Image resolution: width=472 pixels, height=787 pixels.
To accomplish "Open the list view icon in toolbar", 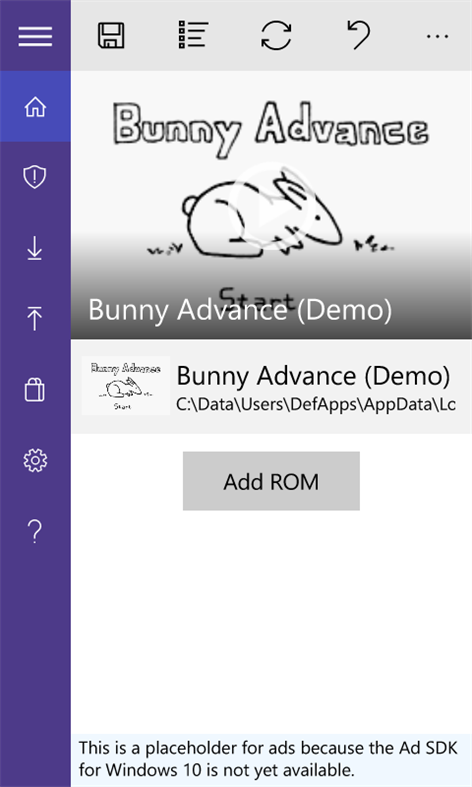I will point(193,35).
